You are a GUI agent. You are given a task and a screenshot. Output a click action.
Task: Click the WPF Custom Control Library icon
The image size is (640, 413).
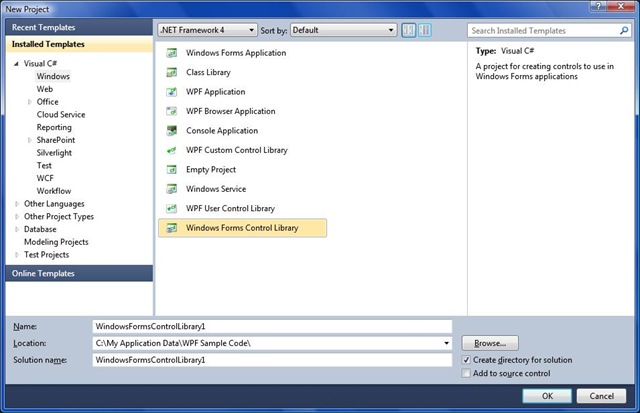point(172,150)
